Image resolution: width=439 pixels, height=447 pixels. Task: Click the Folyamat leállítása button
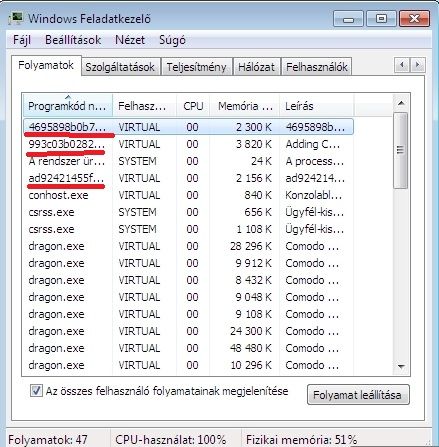(358, 395)
